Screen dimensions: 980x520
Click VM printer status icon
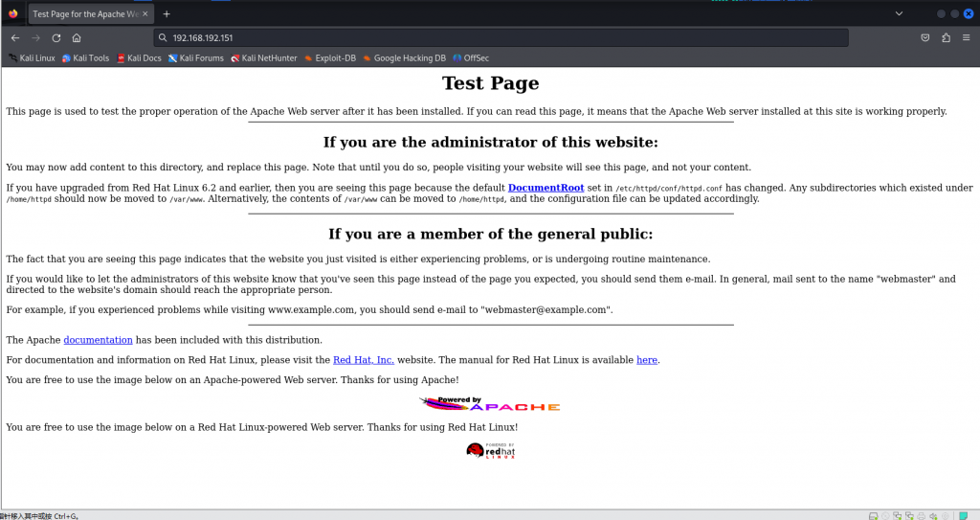(x=922, y=515)
